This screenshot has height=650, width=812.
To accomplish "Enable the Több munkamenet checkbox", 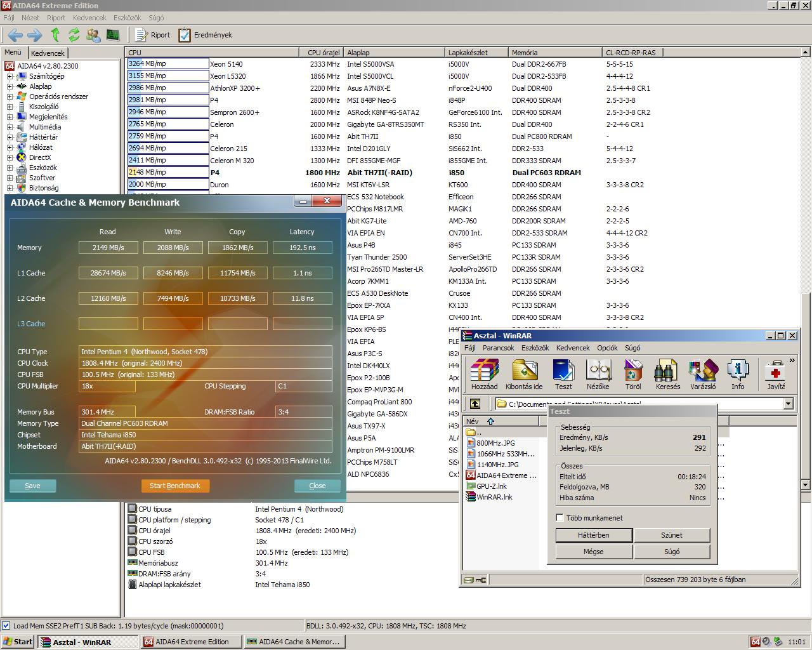I will pos(560,518).
